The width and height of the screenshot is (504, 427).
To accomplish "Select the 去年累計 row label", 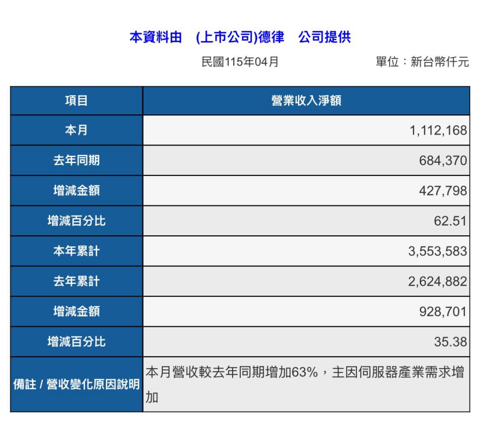I will [x=77, y=281].
